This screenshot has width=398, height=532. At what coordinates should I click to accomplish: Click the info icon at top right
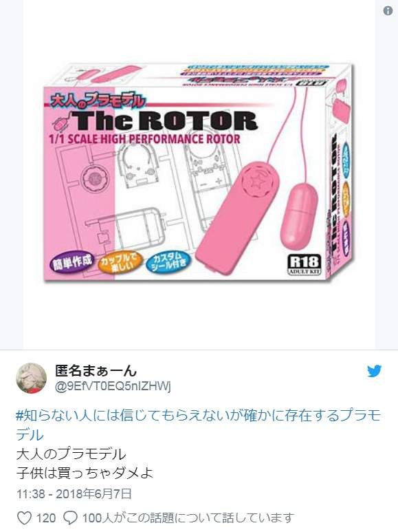388,10
